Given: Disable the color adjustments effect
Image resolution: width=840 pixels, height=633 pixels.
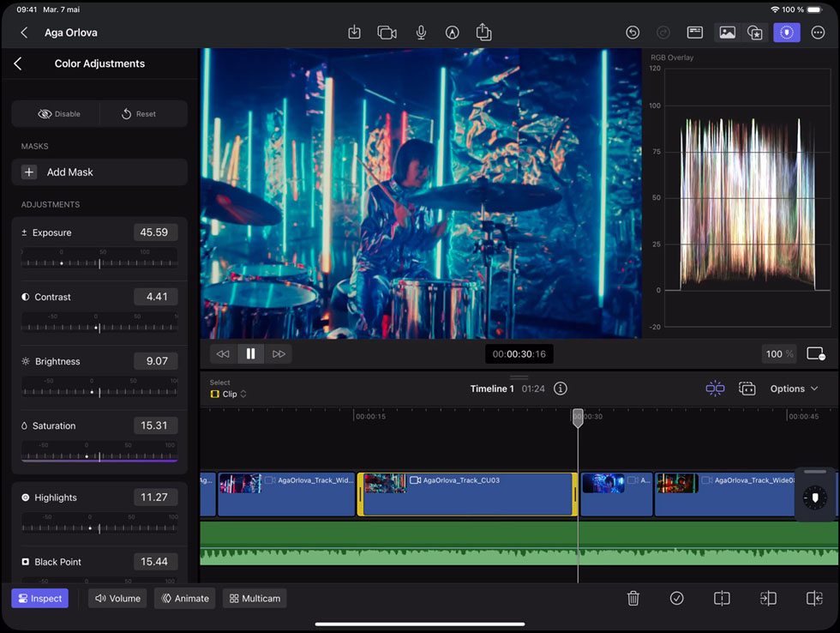Looking at the screenshot, I should (x=58, y=114).
